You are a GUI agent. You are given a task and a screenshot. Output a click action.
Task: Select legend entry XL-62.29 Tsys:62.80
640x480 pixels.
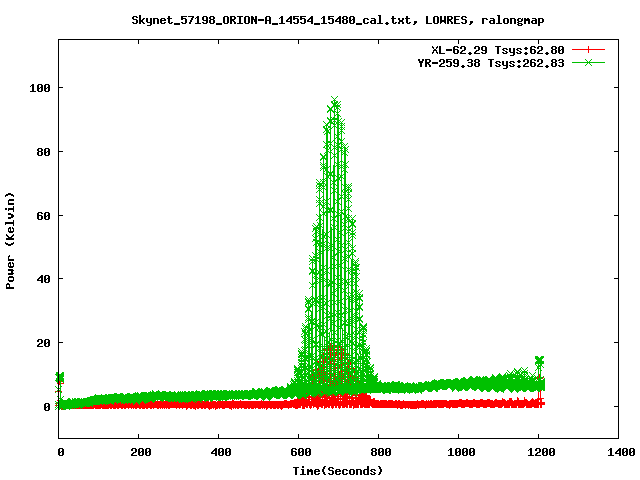[498, 50]
